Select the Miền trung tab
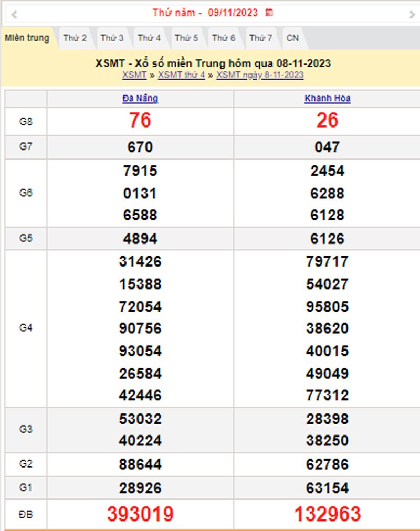The image size is (420, 531). click(27, 38)
